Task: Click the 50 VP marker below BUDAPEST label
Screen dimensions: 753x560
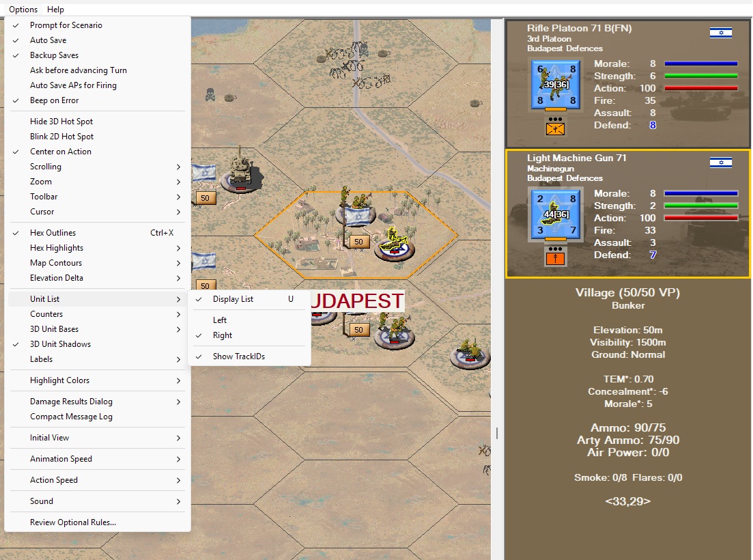Action: point(358,329)
